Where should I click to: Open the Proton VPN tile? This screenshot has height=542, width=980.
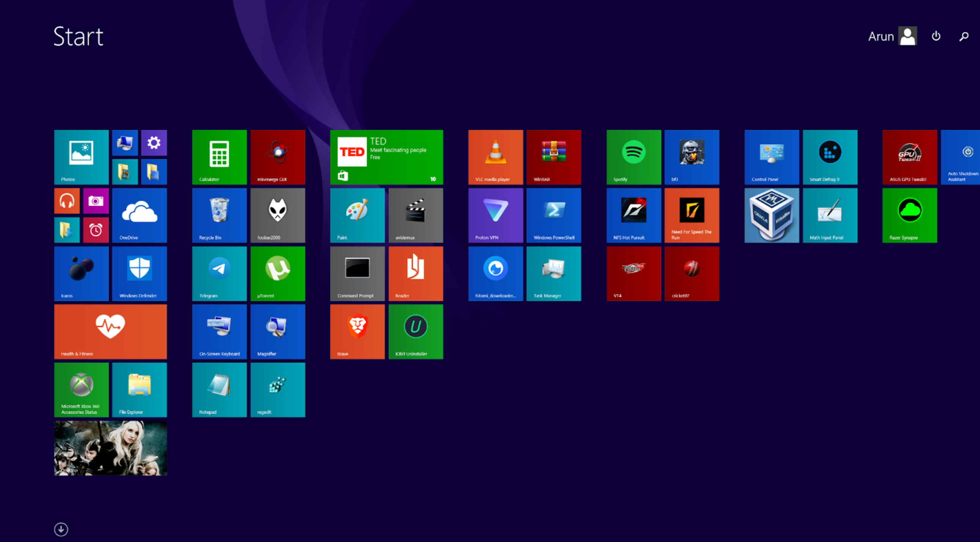tap(495, 215)
